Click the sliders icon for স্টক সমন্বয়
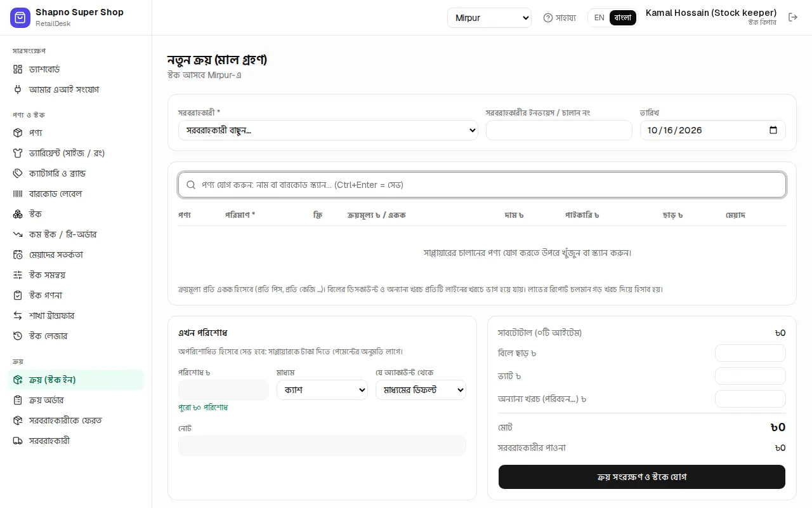The image size is (812, 508). (x=18, y=275)
